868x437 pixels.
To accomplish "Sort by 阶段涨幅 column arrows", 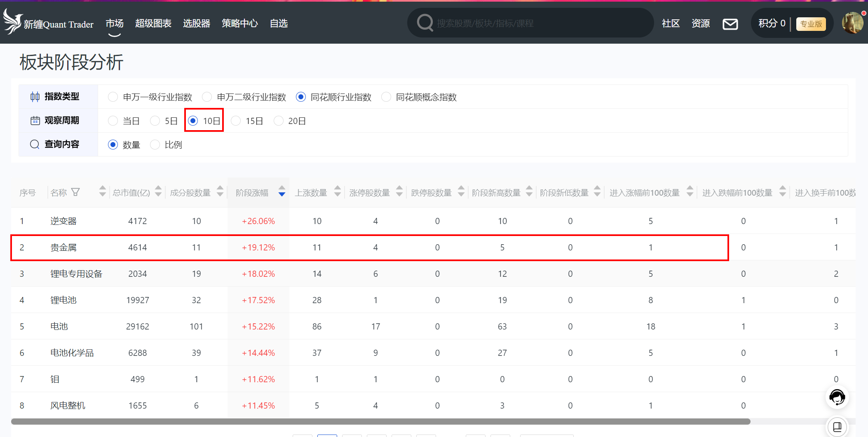I will [x=282, y=192].
